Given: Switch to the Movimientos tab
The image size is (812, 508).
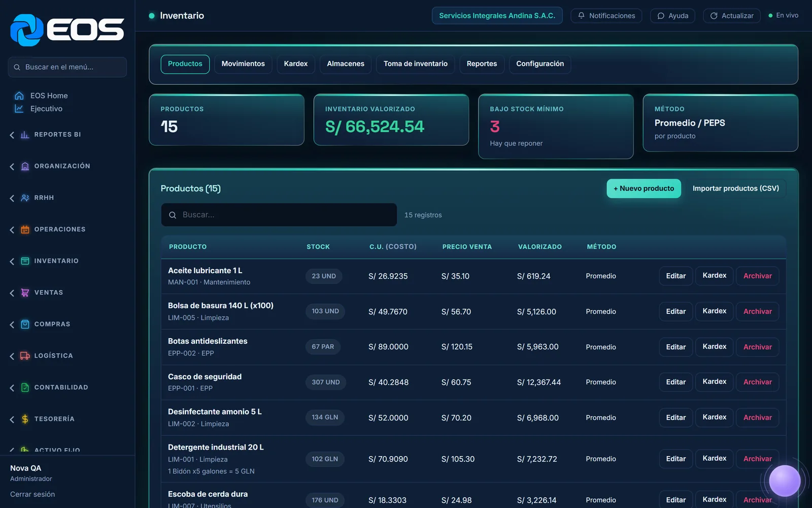Looking at the screenshot, I should tap(243, 64).
